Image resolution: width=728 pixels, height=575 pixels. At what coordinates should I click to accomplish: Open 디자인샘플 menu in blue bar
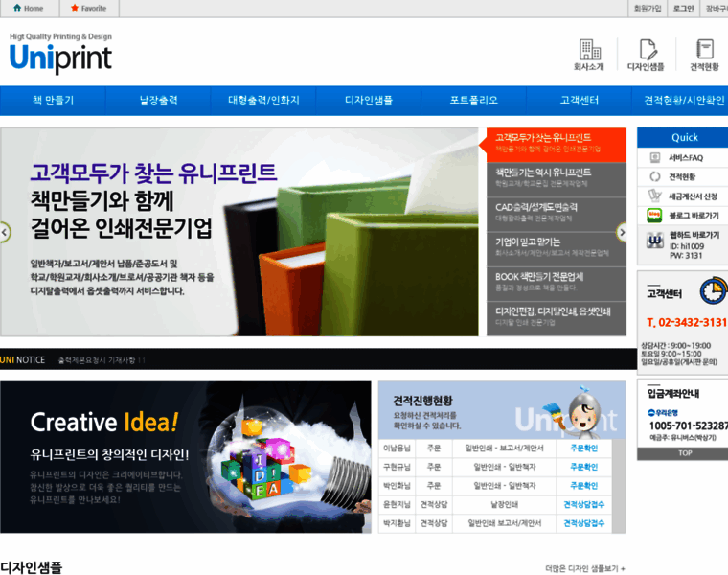[369, 101]
